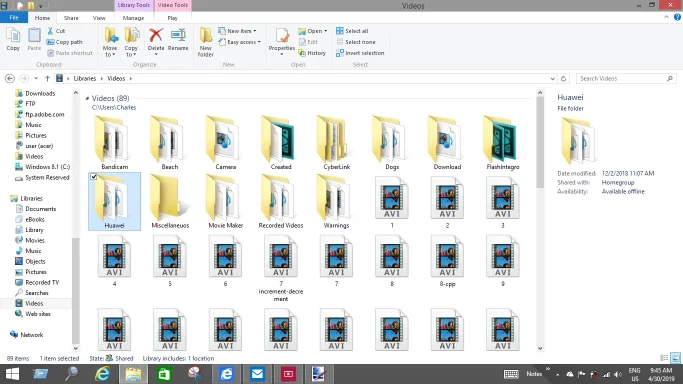The width and height of the screenshot is (683, 384).
Task: Open the Play Video Tools tab
Action: click(x=172, y=18)
